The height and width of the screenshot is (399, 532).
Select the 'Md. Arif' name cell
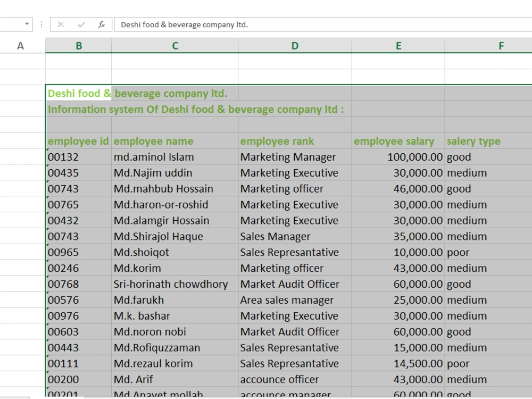click(x=175, y=379)
